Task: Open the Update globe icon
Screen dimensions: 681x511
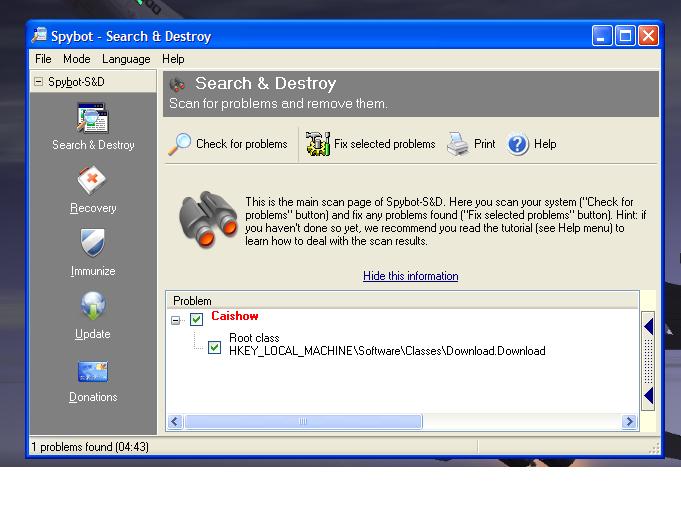Action: (93, 307)
